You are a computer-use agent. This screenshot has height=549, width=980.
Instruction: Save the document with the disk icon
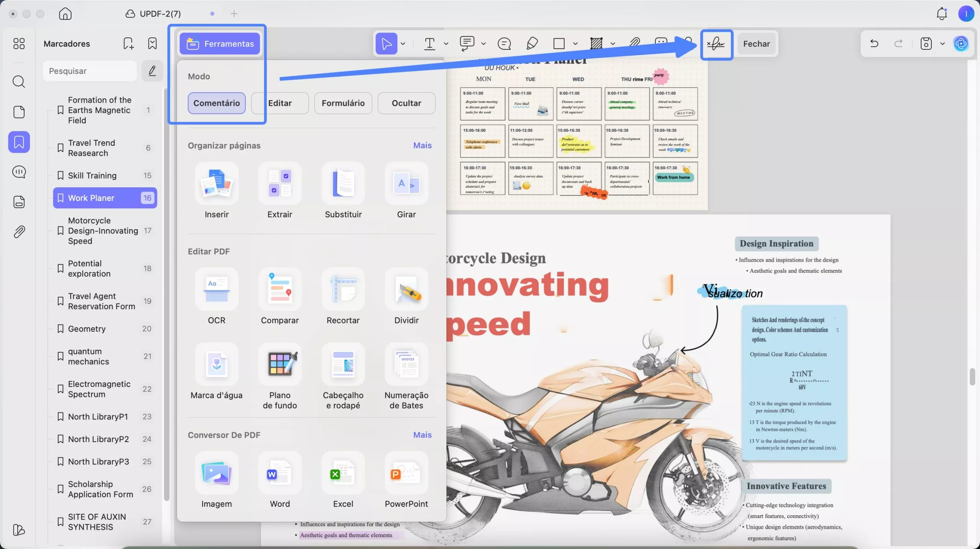pyautogui.click(x=926, y=44)
